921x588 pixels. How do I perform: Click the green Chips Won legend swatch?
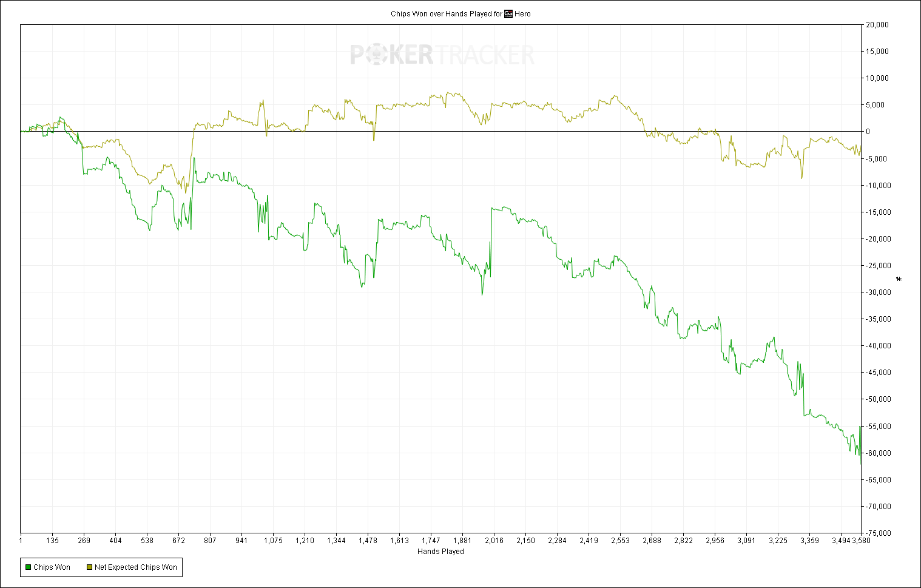click(x=28, y=567)
